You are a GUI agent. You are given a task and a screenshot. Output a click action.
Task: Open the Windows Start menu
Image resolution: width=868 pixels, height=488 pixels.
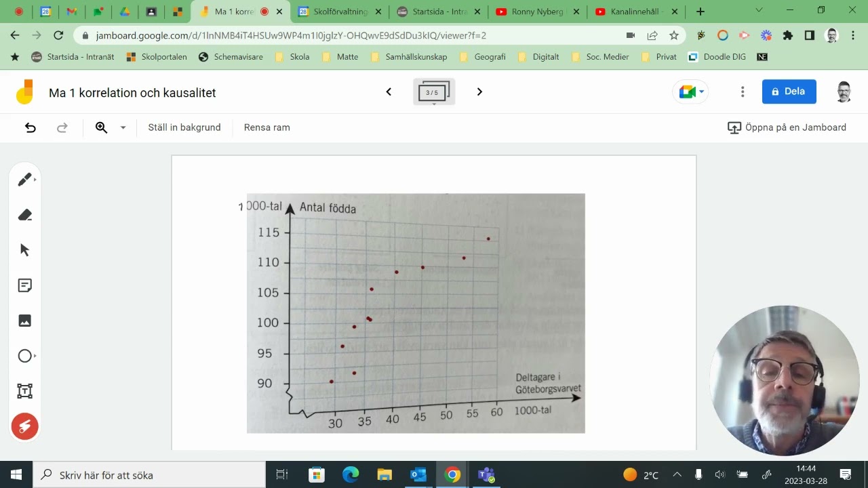pos(16,474)
